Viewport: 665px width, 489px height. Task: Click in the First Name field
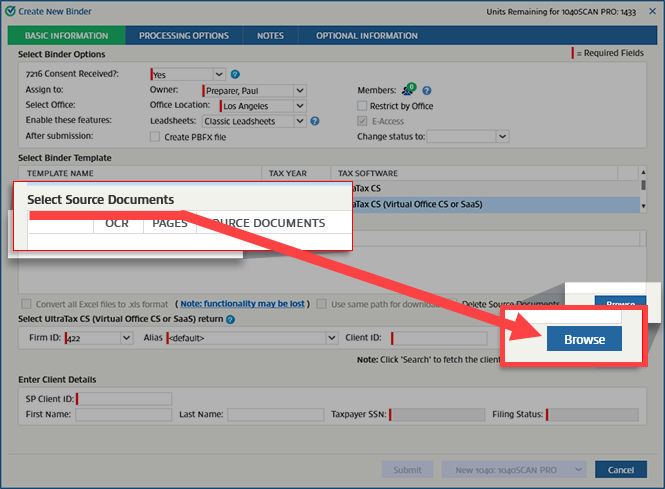click(124, 414)
